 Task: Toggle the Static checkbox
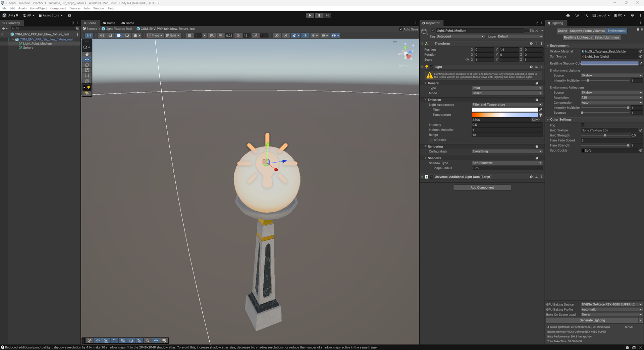coord(527,31)
